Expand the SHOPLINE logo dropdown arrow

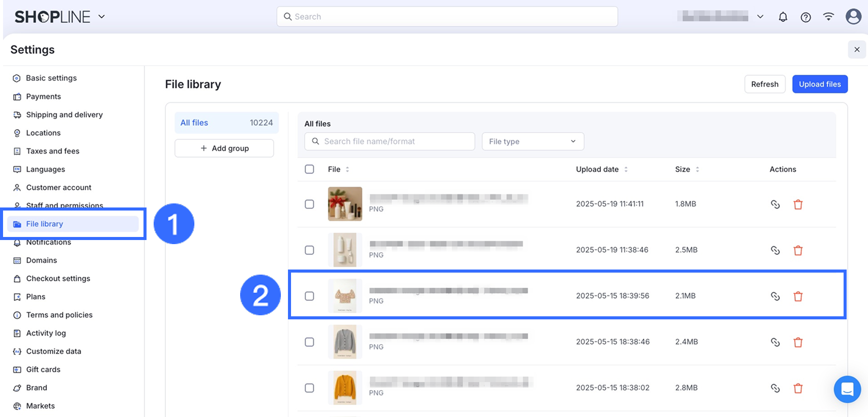pos(102,16)
